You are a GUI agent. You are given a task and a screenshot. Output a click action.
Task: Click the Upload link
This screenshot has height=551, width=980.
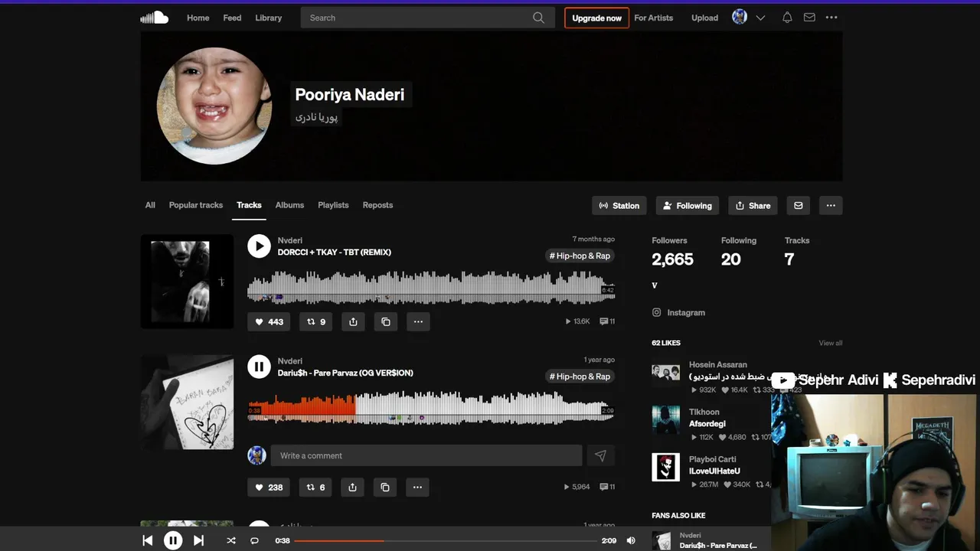click(704, 18)
